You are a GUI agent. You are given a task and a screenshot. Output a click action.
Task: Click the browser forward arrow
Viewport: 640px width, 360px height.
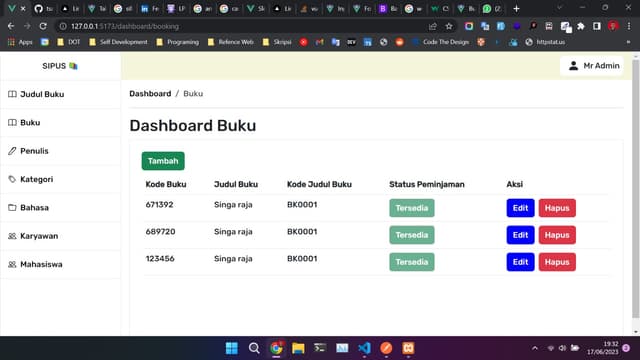coord(27,26)
